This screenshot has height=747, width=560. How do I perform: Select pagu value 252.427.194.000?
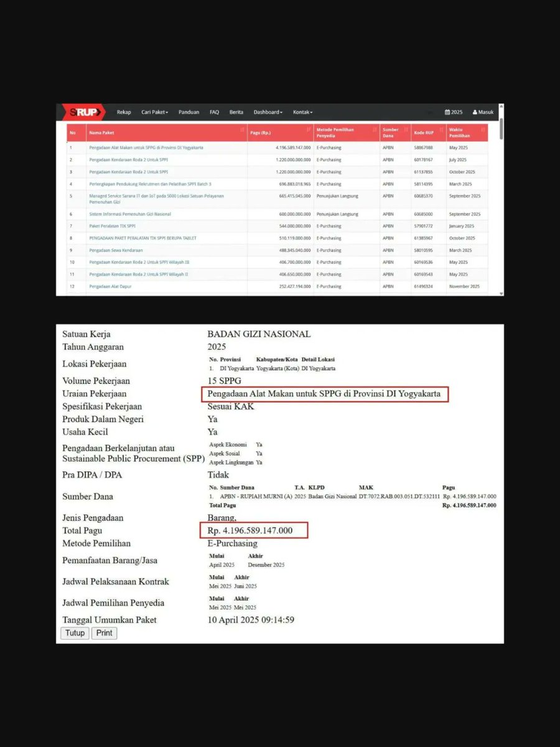[x=294, y=286]
